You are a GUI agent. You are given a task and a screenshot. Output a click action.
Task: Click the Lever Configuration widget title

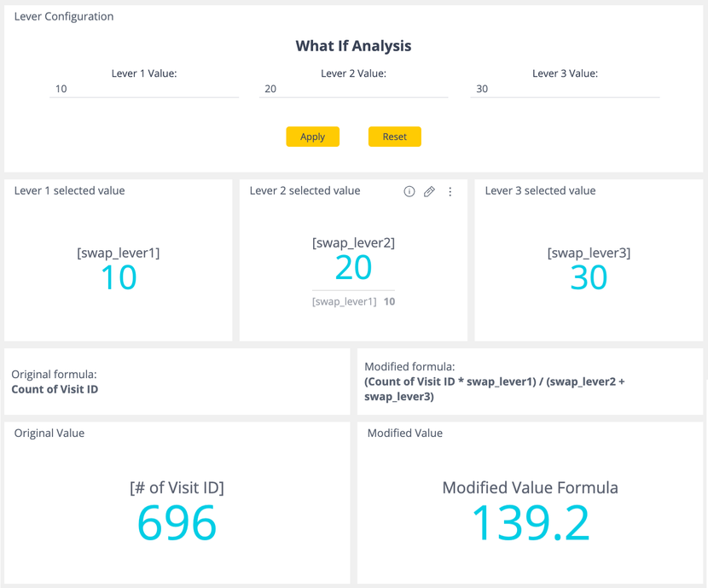pos(64,16)
